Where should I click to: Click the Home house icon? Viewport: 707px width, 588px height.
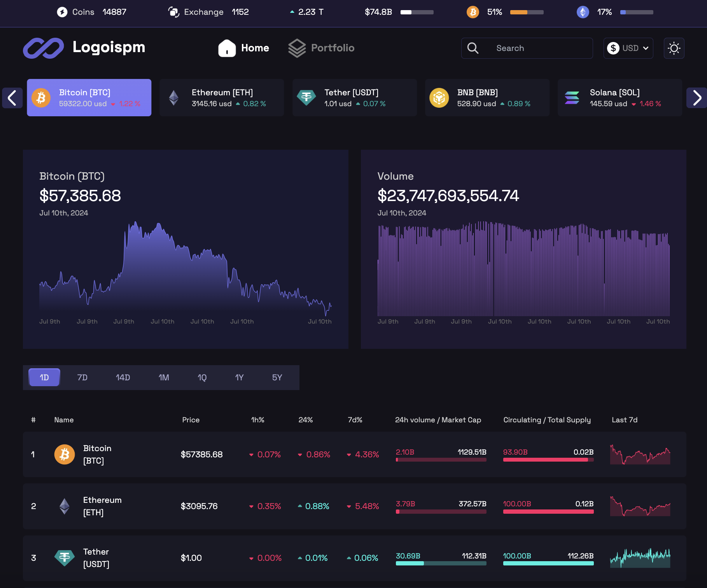pos(227,48)
